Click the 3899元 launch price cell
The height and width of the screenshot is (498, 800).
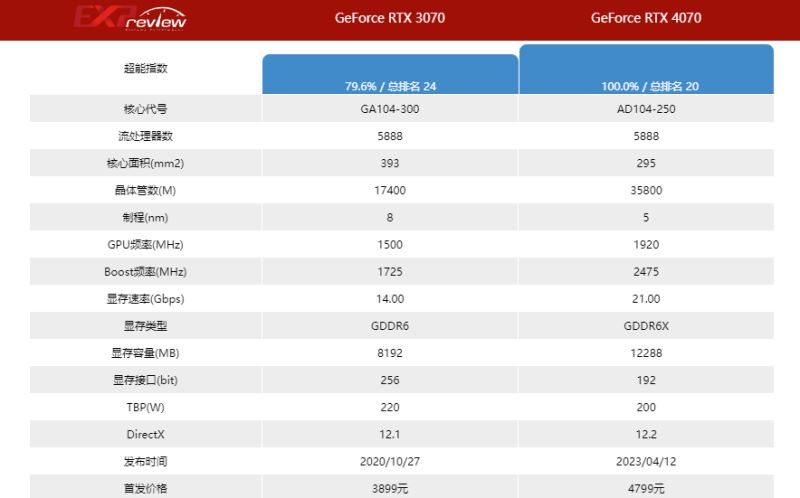click(x=390, y=487)
